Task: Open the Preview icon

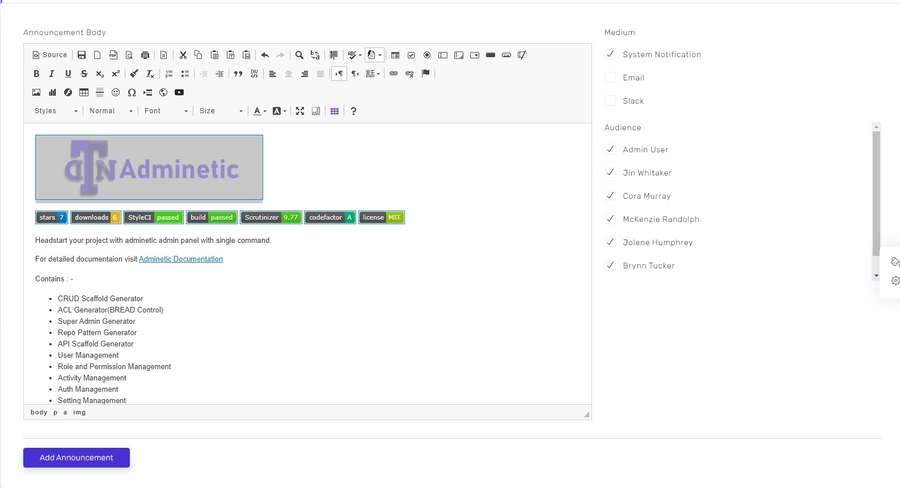Action: point(129,55)
